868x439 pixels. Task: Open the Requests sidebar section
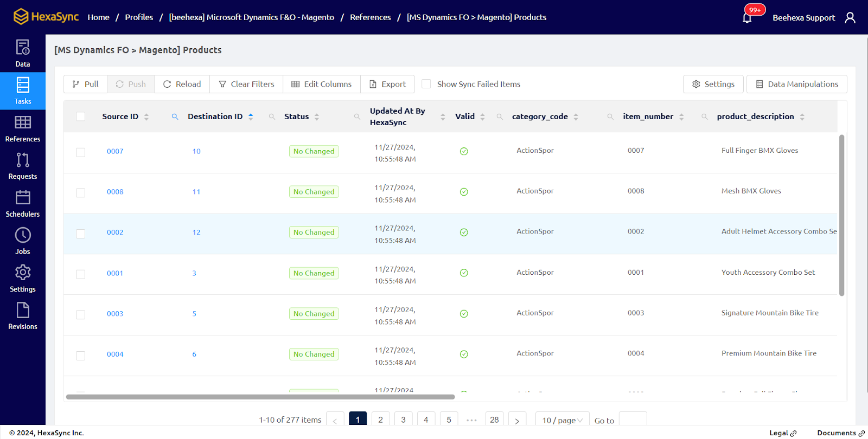tap(23, 166)
